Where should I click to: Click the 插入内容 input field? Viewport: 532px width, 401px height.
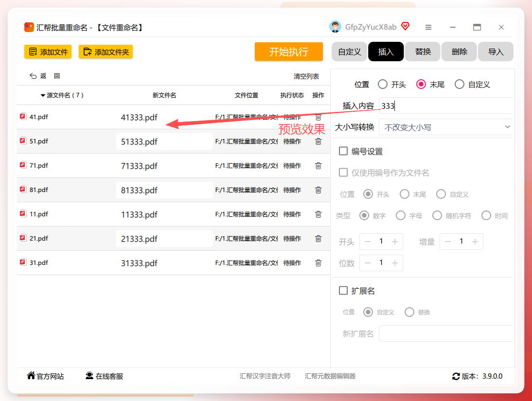point(445,106)
